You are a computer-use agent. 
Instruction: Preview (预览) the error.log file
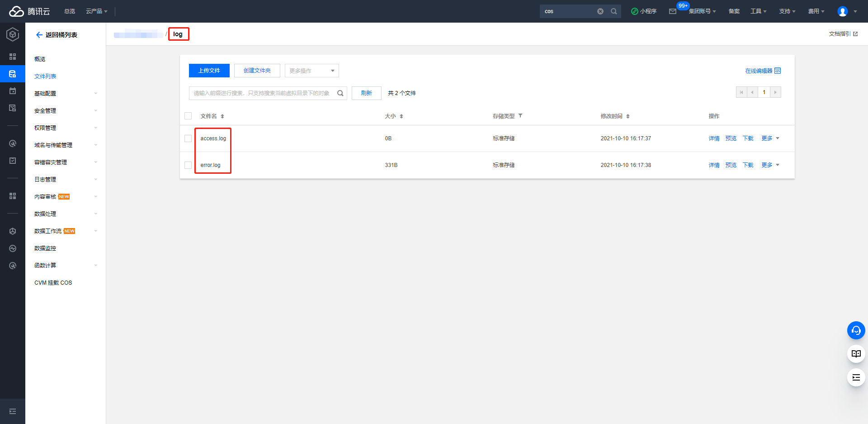(x=731, y=165)
